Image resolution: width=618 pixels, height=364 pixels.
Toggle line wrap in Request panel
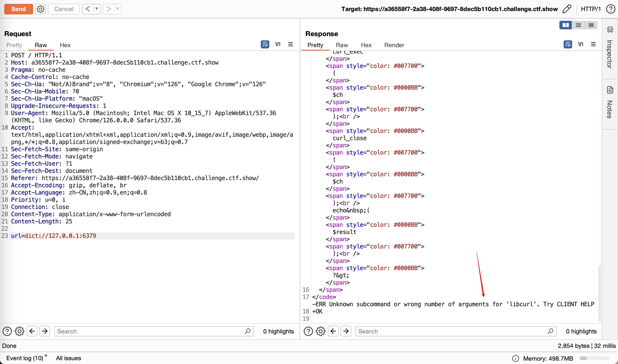pyautogui.click(x=265, y=44)
